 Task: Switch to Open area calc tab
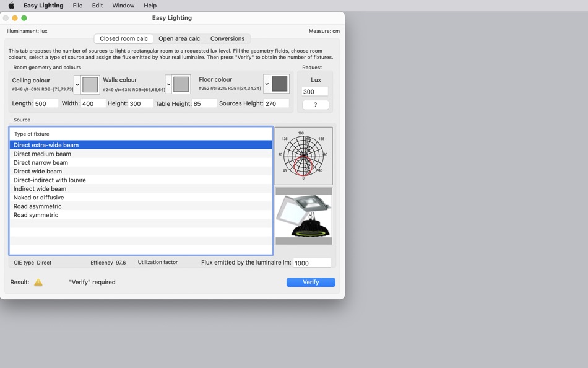click(179, 38)
